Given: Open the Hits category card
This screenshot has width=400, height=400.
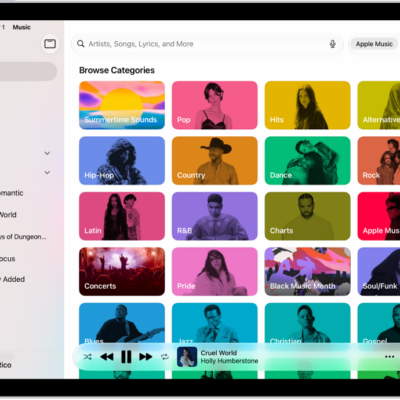Looking at the screenshot, I should (307, 105).
